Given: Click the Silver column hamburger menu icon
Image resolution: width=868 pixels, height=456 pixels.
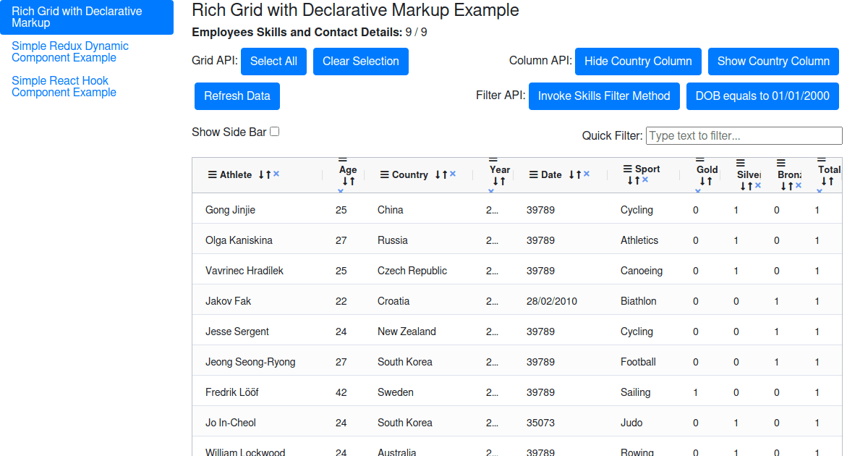Looking at the screenshot, I should pyautogui.click(x=741, y=164).
